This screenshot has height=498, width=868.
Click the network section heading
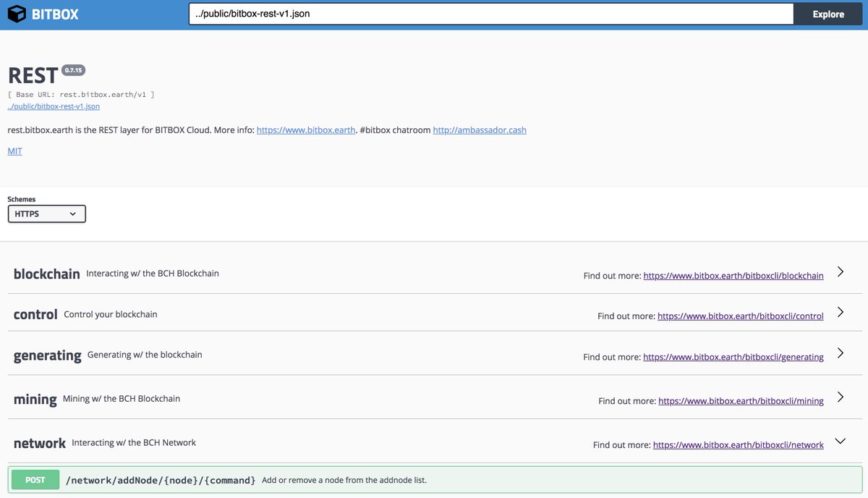(40, 443)
